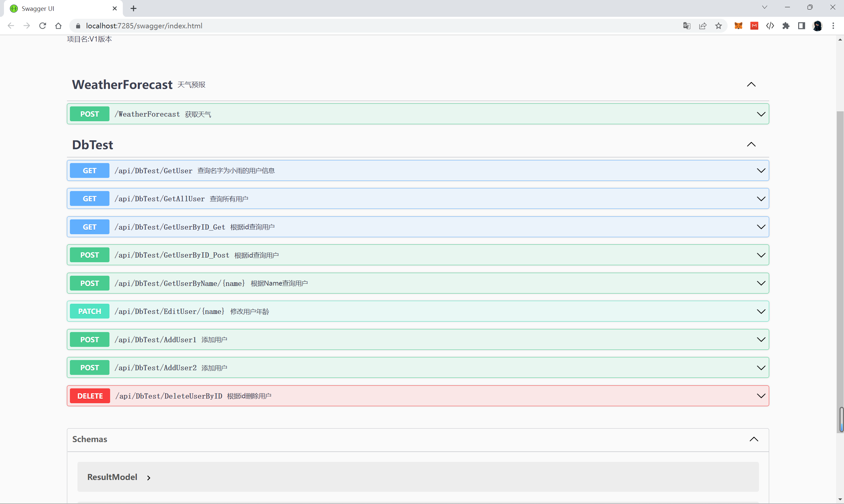Bookmark page with the star icon
The image size is (844, 504).
coord(718,26)
